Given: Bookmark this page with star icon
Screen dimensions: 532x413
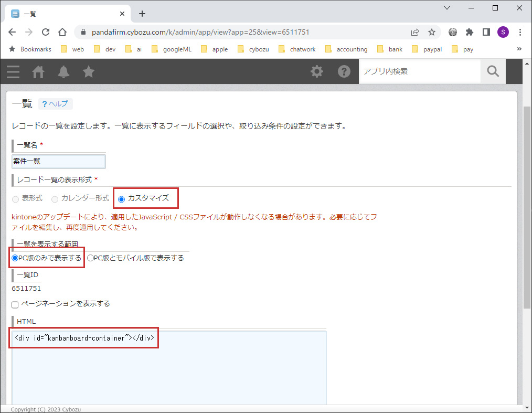Looking at the screenshot, I should pos(432,32).
